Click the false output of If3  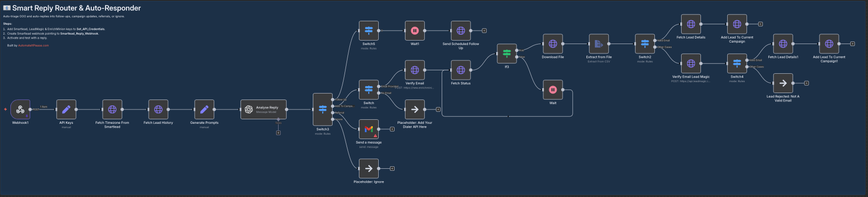pyautogui.click(x=517, y=57)
